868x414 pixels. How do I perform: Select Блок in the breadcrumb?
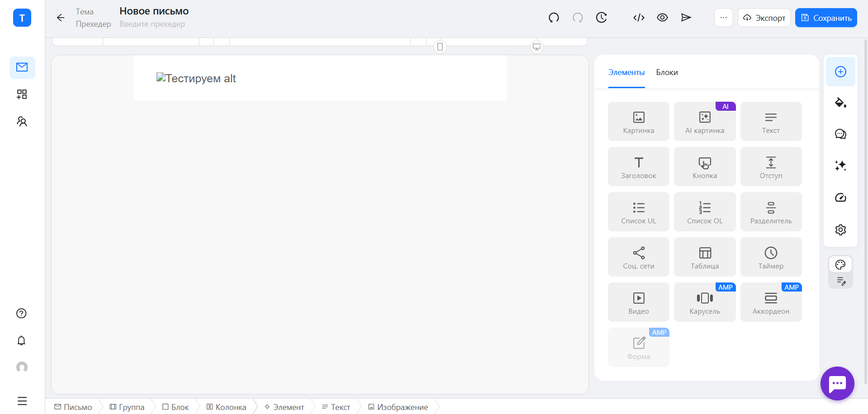175,407
